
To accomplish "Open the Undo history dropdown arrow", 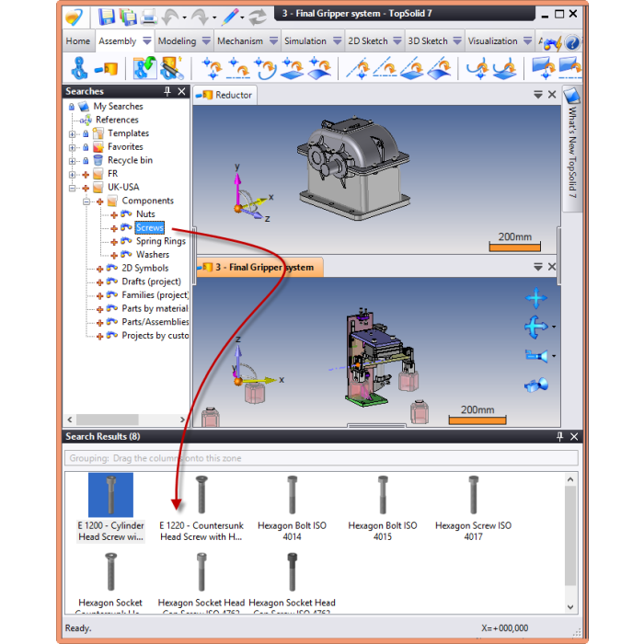I will [x=184, y=17].
